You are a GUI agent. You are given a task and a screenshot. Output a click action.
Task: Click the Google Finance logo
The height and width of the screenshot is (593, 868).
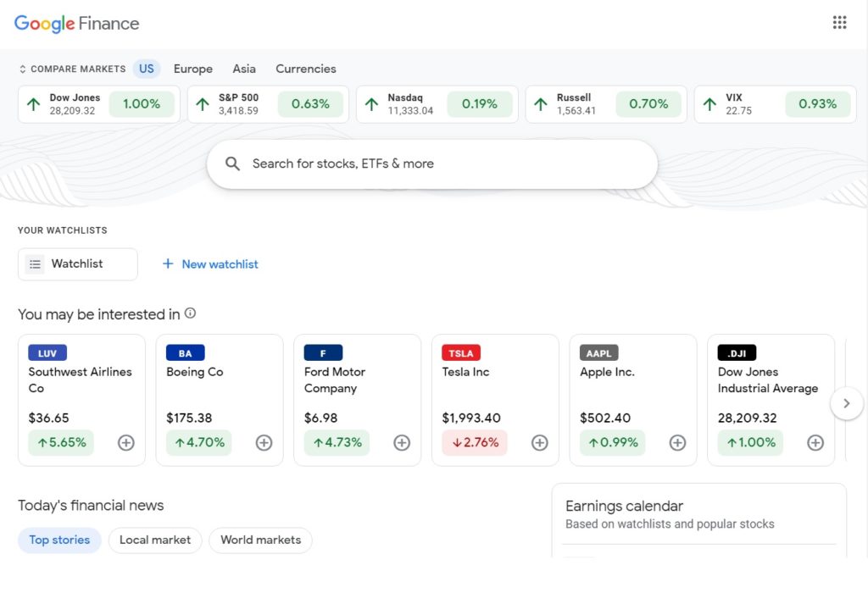pyautogui.click(x=76, y=23)
